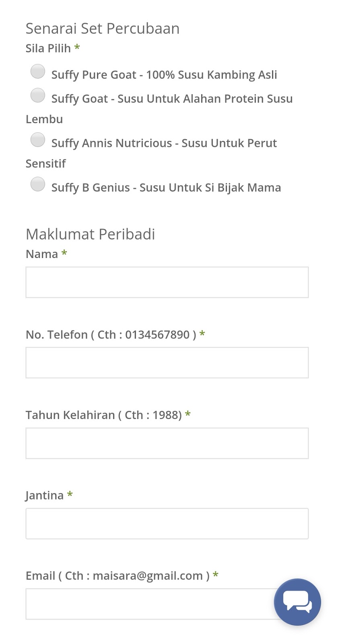Focus the No. Telefon input box
The image size is (340, 644).
(167, 363)
